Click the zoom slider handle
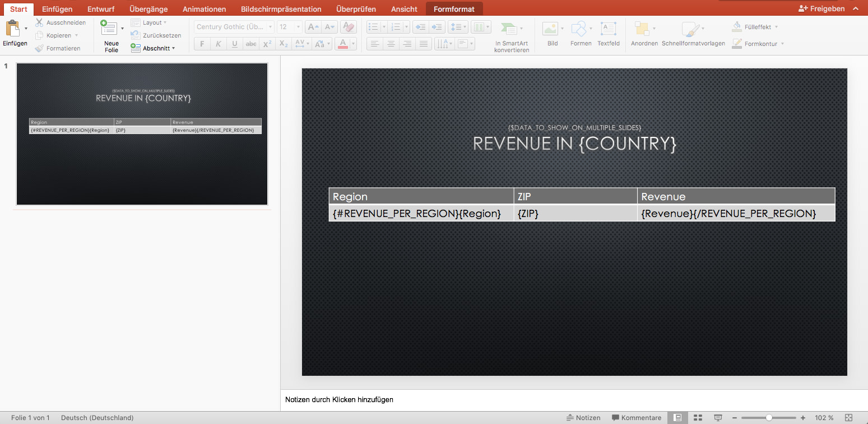The width and height of the screenshot is (868, 424). 769,418
